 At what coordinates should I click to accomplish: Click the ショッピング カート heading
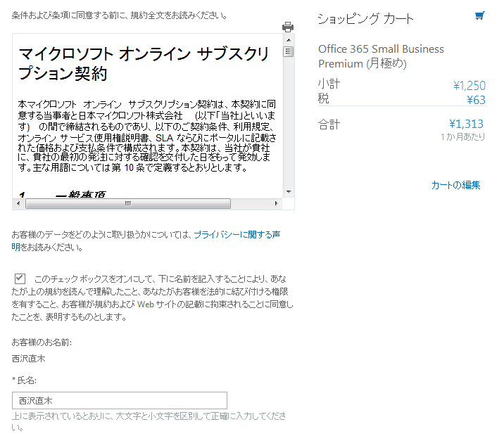365,18
